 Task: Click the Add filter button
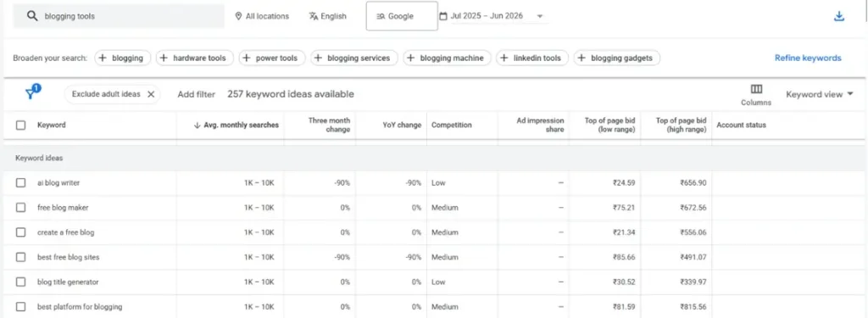coord(196,94)
